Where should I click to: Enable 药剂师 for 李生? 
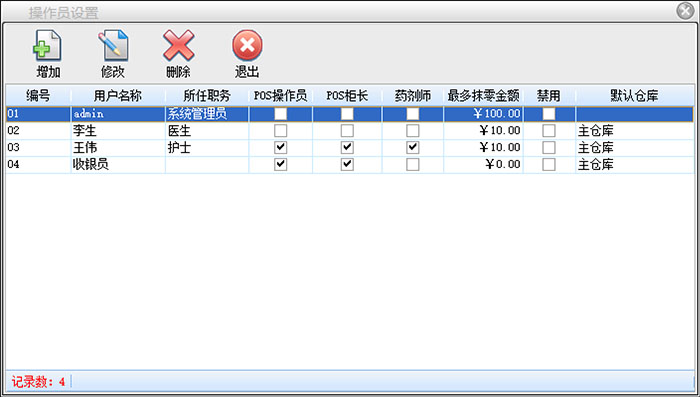[412, 130]
